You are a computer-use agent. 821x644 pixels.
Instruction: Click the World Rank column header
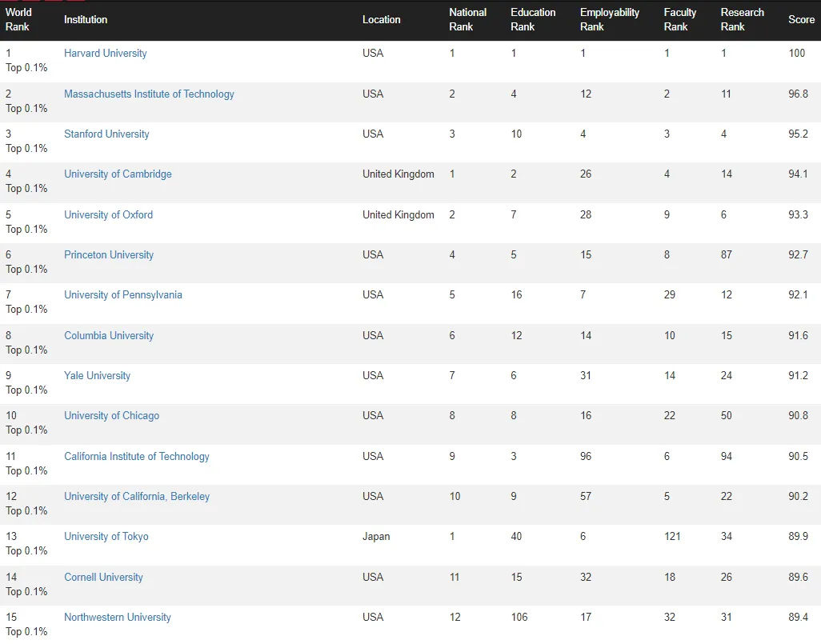[18, 20]
